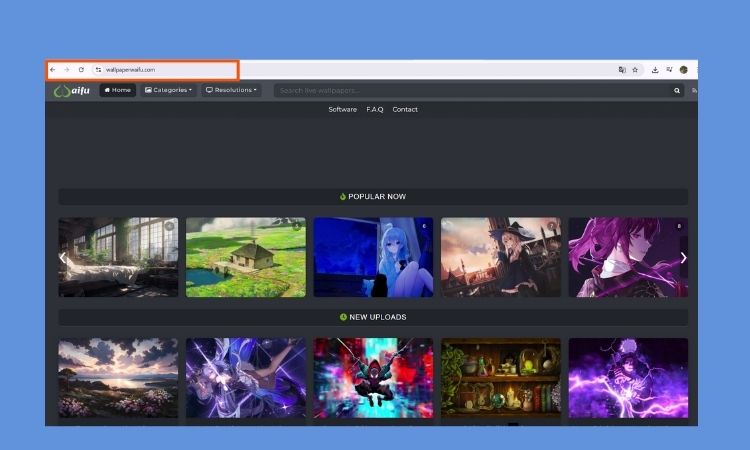Open the browser profile avatar
This screenshot has width=750, height=450.
(x=684, y=70)
